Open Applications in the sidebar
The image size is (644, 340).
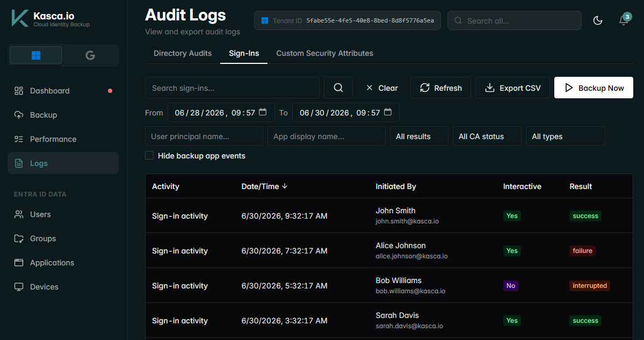coord(63,263)
